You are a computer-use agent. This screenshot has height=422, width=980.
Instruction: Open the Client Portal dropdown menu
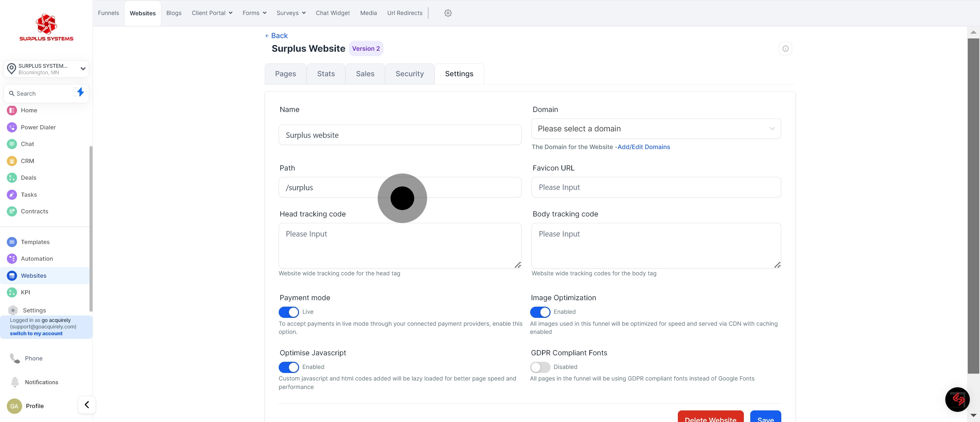(x=212, y=13)
